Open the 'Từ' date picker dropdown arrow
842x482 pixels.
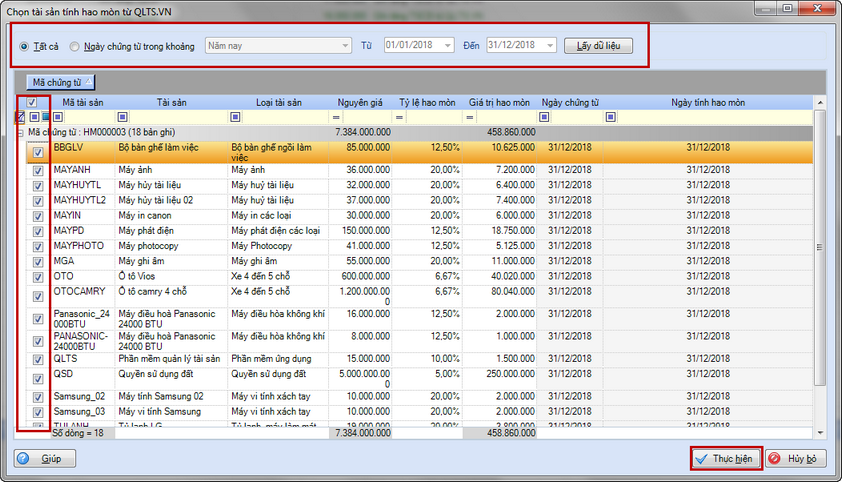[448, 46]
